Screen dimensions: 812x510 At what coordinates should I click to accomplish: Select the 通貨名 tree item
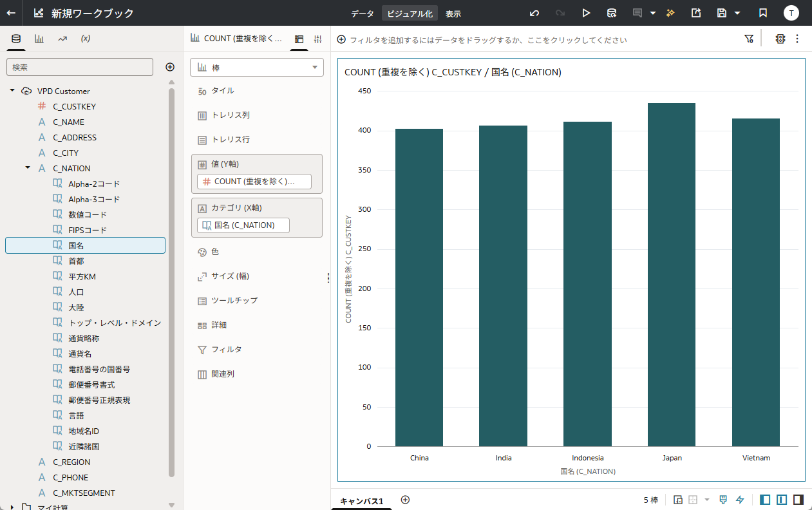[80, 354]
